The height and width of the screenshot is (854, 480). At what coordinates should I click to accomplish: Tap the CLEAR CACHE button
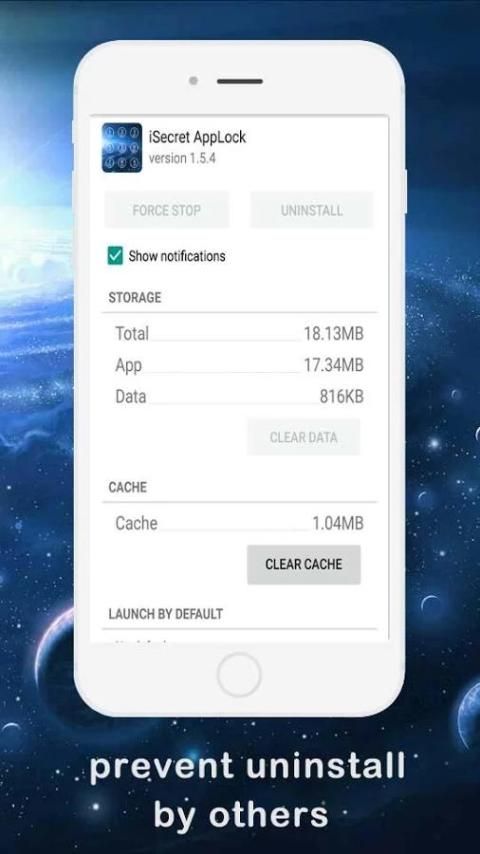click(x=303, y=564)
